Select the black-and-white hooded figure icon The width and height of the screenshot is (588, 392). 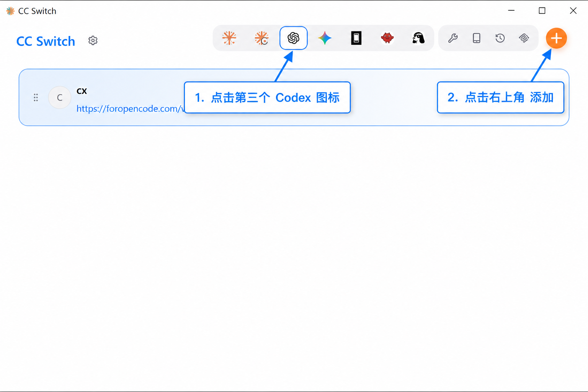pyautogui.click(x=418, y=38)
